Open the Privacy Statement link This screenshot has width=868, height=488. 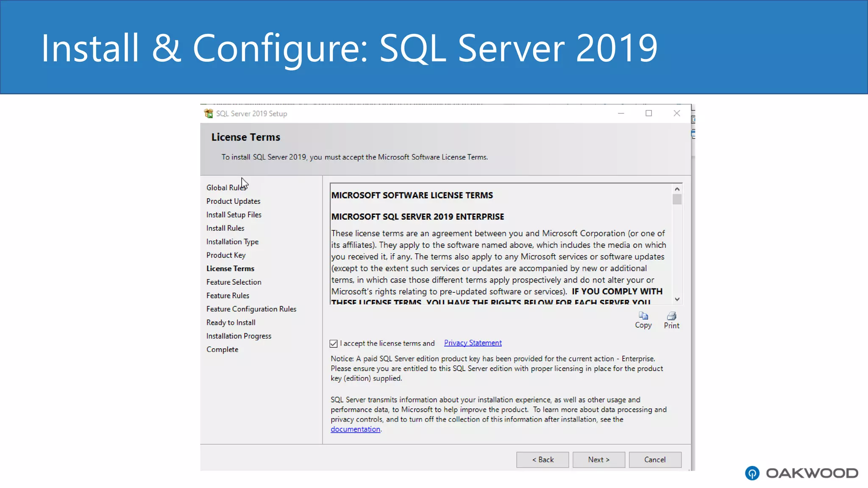click(x=473, y=343)
